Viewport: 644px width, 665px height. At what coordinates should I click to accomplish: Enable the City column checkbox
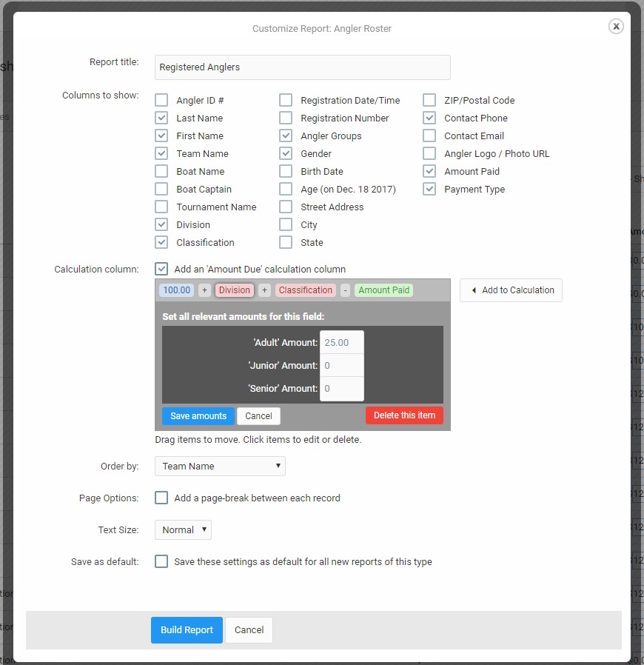286,225
